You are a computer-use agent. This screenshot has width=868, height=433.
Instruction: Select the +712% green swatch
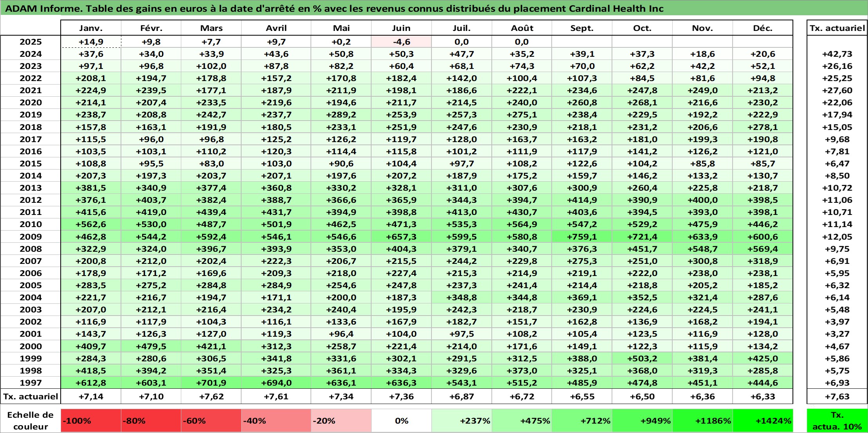point(582,421)
